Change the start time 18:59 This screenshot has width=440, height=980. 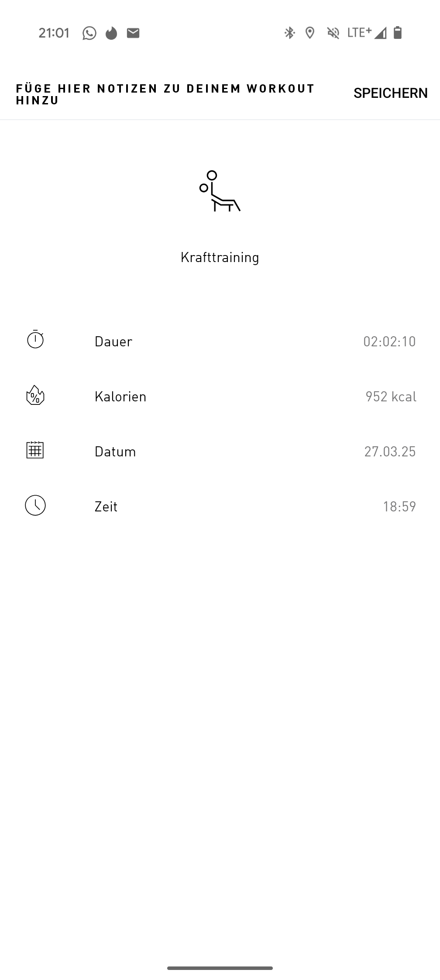tap(399, 507)
